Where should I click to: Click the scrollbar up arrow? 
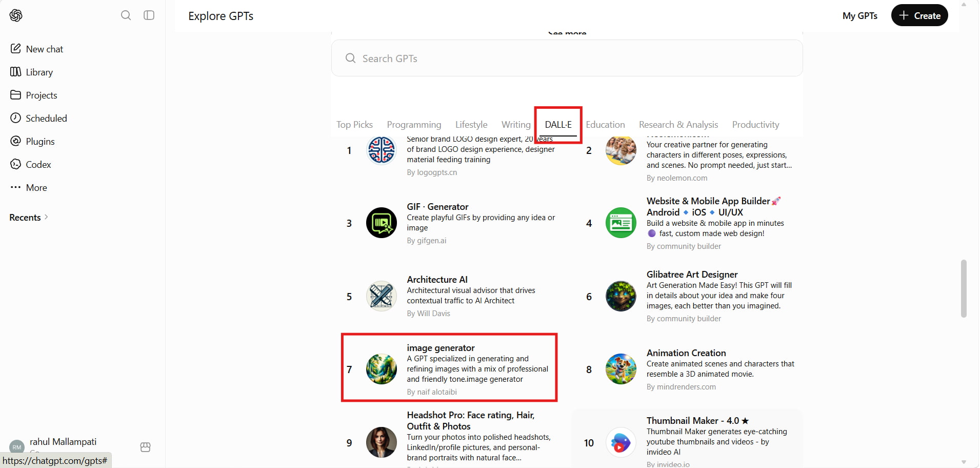[x=964, y=5]
